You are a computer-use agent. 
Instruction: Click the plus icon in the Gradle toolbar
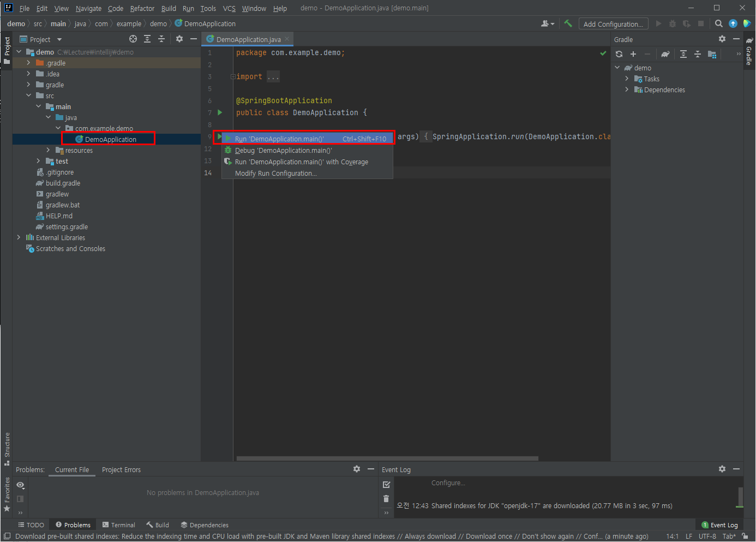(633, 54)
